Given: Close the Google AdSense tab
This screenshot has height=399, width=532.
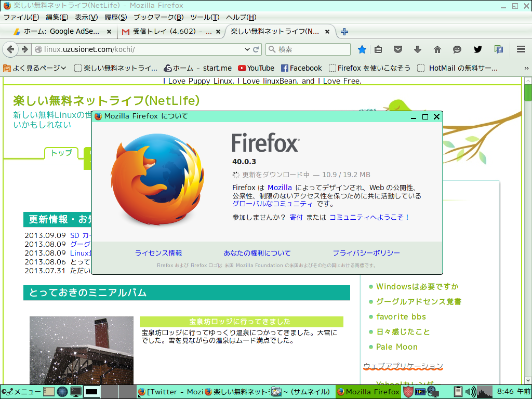Looking at the screenshot, I should point(109,32).
